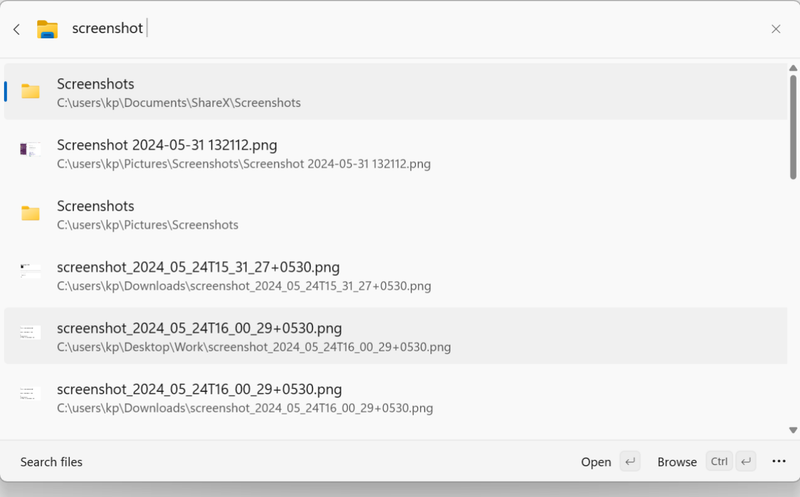Viewport: 800px width, 497px height.
Task: Open the three-dots more options menu
Action: [779, 462]
